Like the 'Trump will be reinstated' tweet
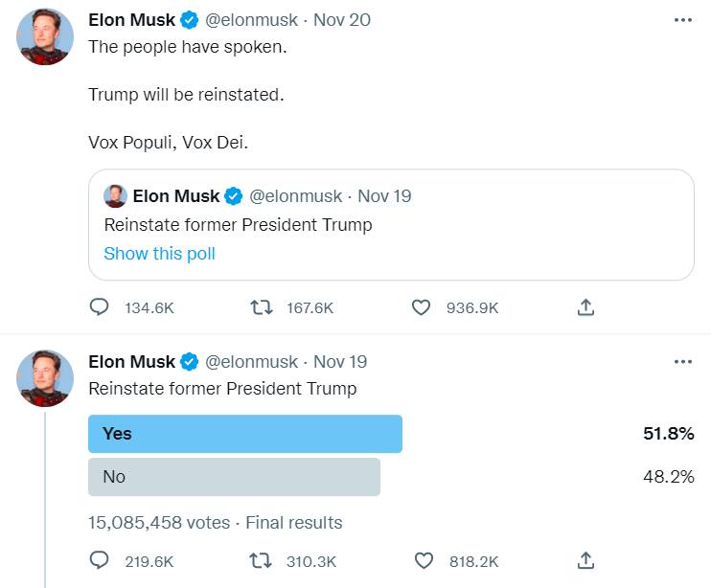This screenshot has width=711, height=588. click(x=420, y=307)
